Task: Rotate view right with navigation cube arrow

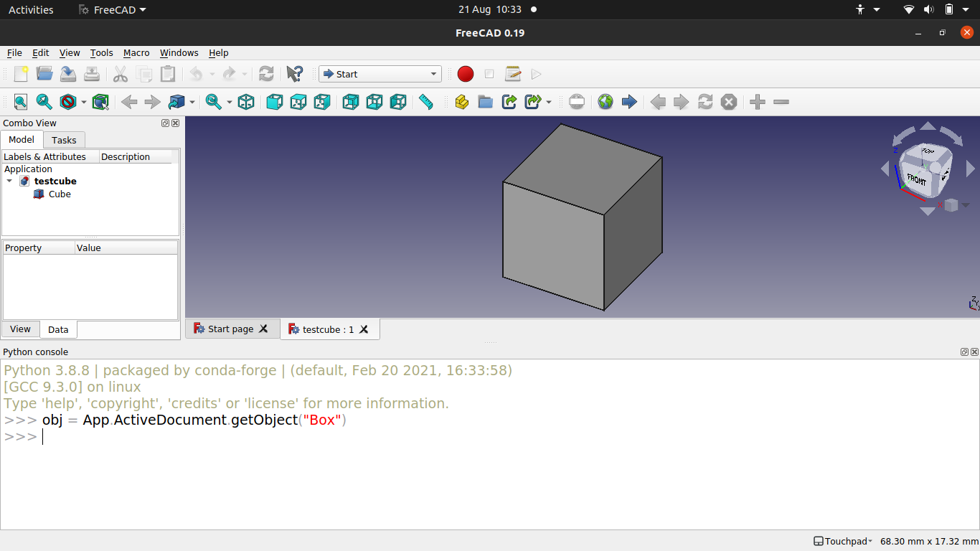Action: (x=971, y=169)
